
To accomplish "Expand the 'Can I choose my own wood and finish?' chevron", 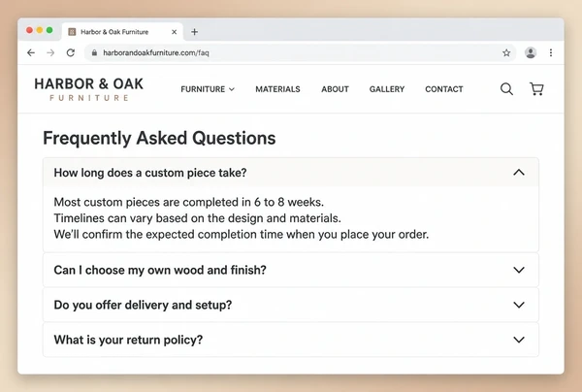I will [519, 270].
